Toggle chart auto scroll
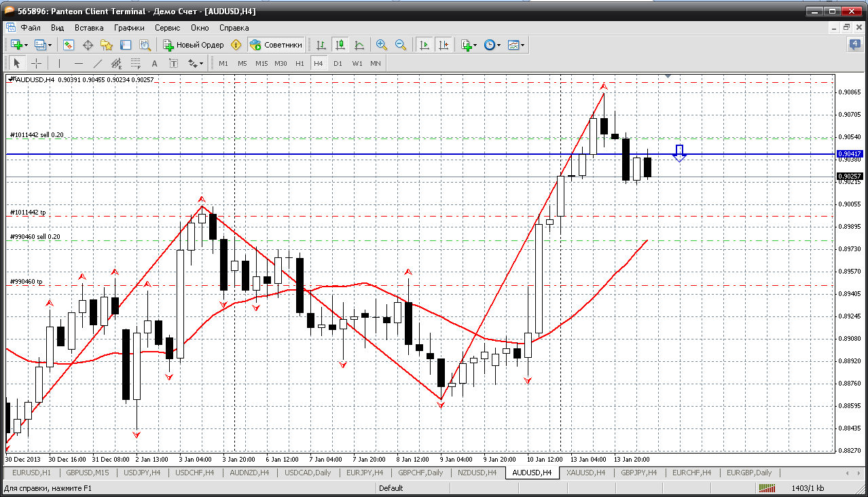The image size is (868, 497). tap(424, 45)
